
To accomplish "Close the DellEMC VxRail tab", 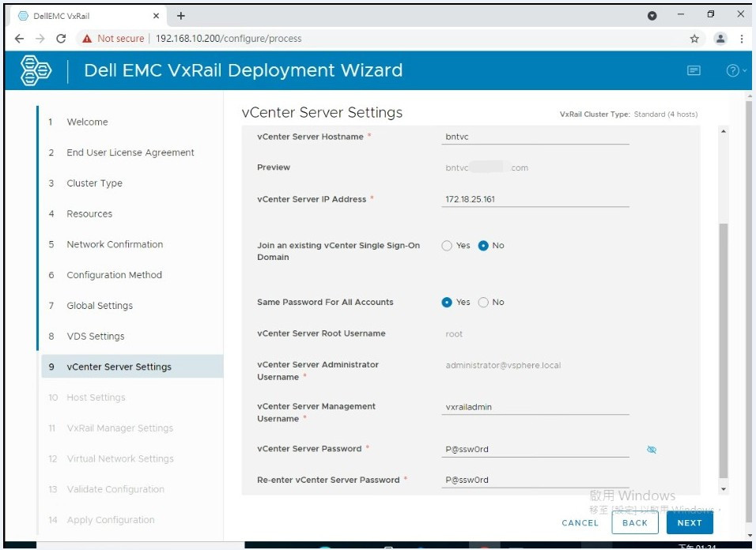I will click(156, 16).
